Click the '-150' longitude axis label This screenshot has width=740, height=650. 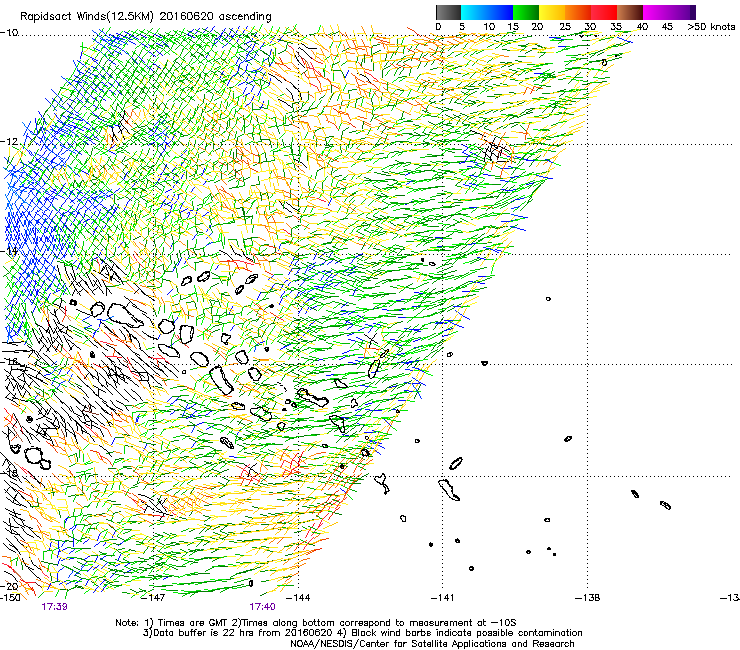(x=10, y=597)
